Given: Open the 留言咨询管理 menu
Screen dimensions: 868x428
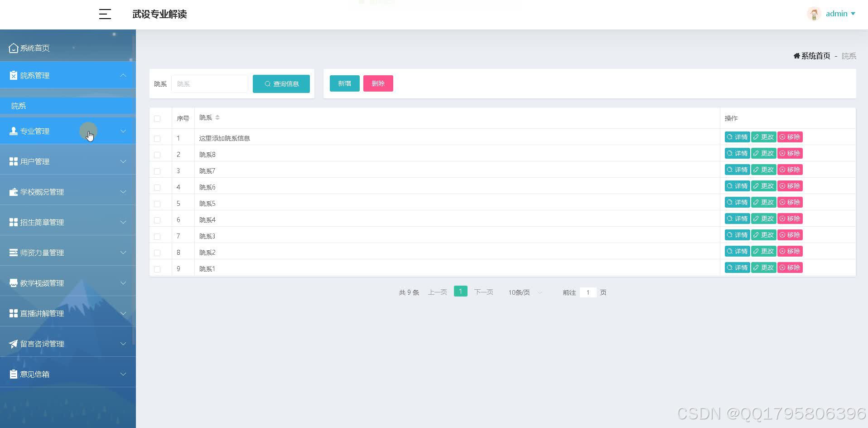Looking at the screenshot, I should coord(68,344).
